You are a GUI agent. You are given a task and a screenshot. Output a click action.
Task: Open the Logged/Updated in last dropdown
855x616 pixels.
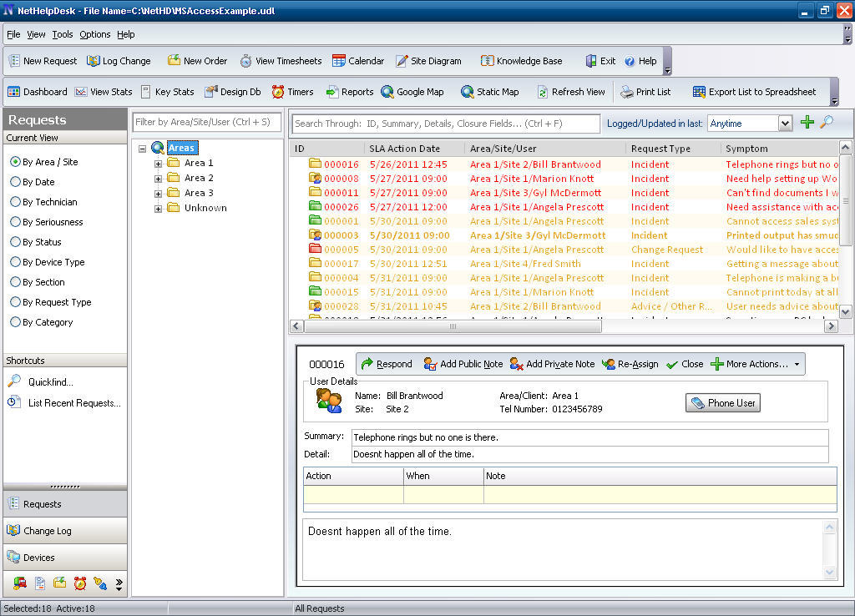pyautogui.click(x=785, y=124)
